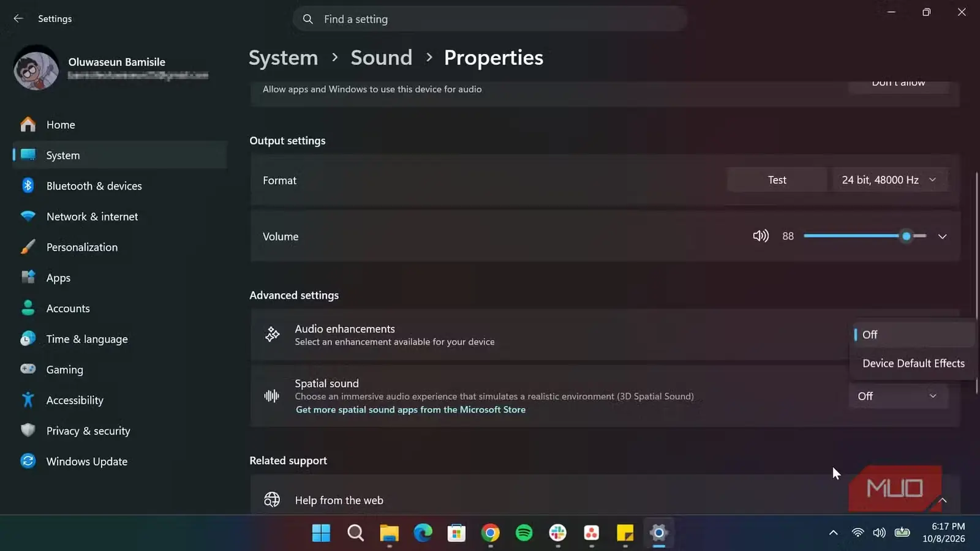This screenshot has width=980, height=551.
Task: Click the Find a setting search box
Action: tap(490, 19)
